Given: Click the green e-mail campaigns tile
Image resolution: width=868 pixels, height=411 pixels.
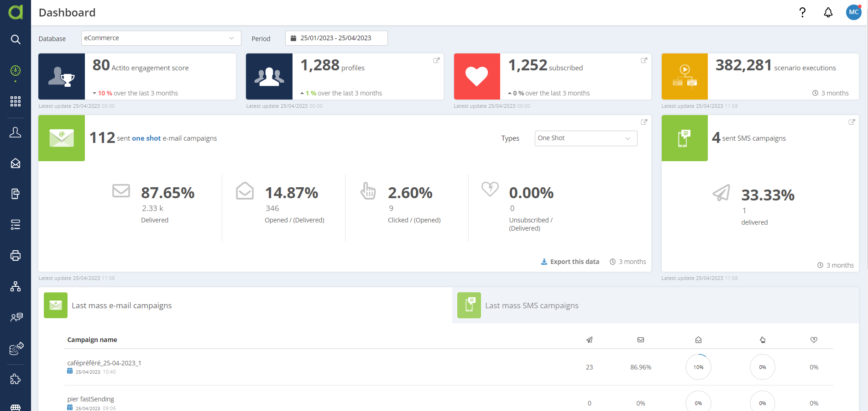Looking at the screenshot, I should [62, 138].
